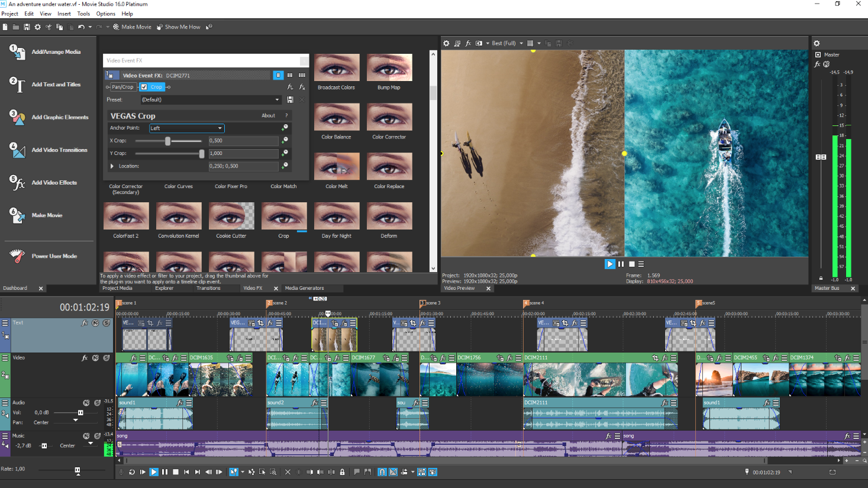Expand the Location parameter triangle
Image resolution: width=868 pixels, height=488 pixels.
(x=112, y=166)
